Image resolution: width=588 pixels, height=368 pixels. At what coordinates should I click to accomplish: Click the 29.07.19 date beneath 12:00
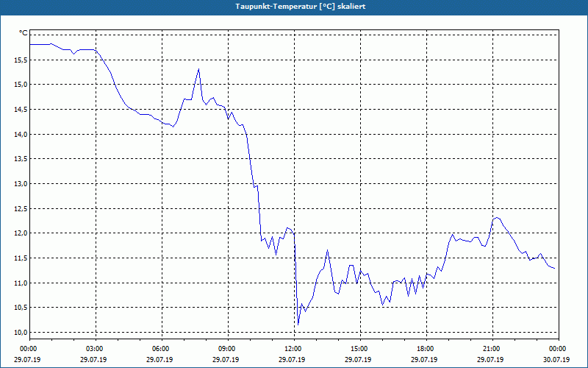[x=292, y=359]
